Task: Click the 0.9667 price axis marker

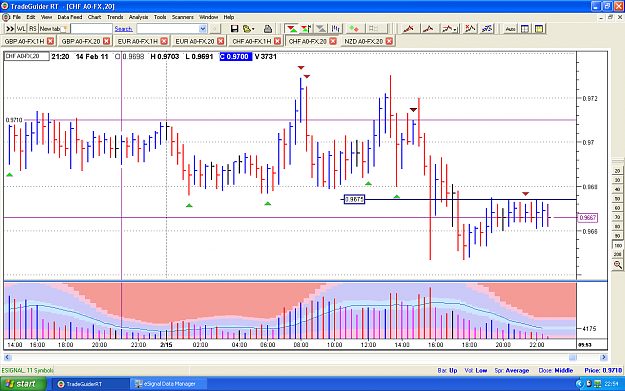Action: [x=588, y=218]
